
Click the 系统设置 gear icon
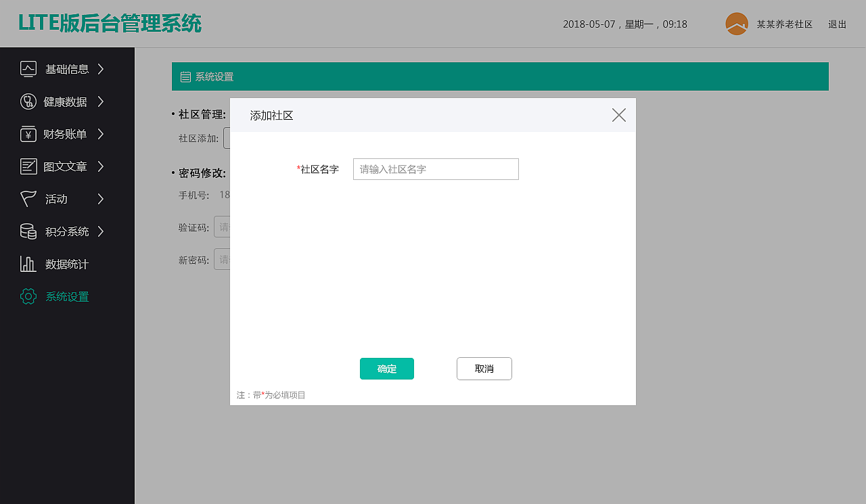(x=27, y=296)
